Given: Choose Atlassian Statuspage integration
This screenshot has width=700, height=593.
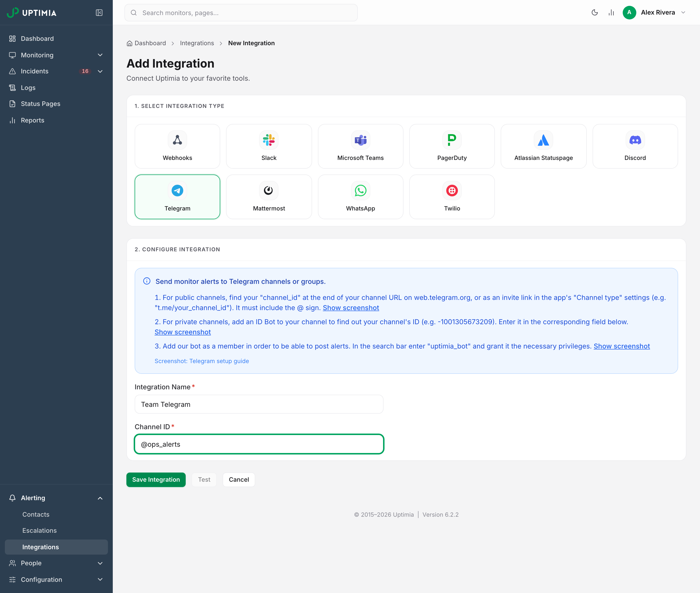Looking at the screenshot, I should click(543, 146).
